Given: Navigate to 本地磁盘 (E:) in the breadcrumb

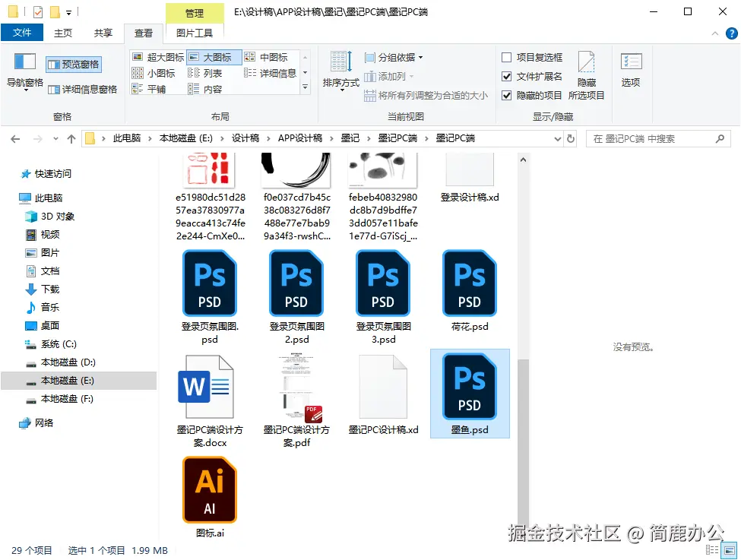Looking at the screenshot, I should [185, 138].
